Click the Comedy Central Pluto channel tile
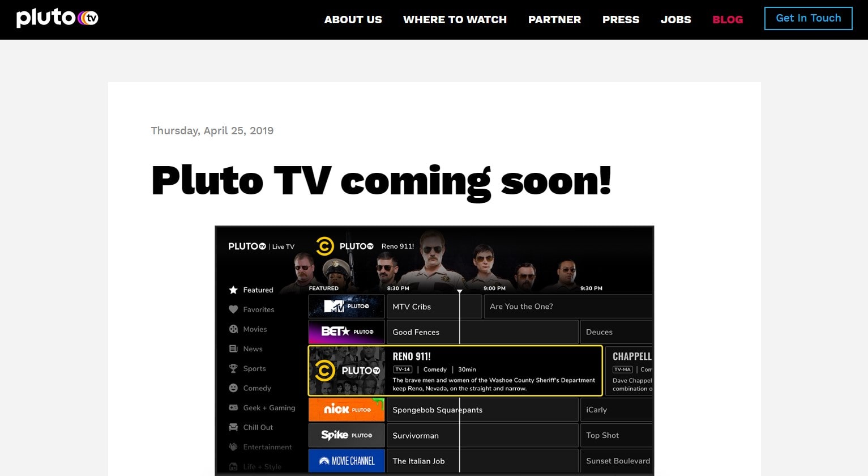The height and width of the screenshot is (476, 868). (347, 371)
